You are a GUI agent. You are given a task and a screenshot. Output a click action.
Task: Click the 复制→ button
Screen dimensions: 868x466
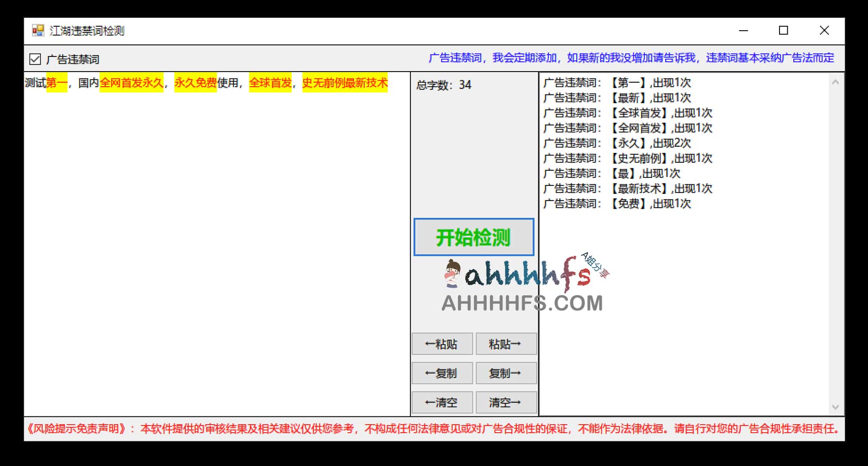506,373
